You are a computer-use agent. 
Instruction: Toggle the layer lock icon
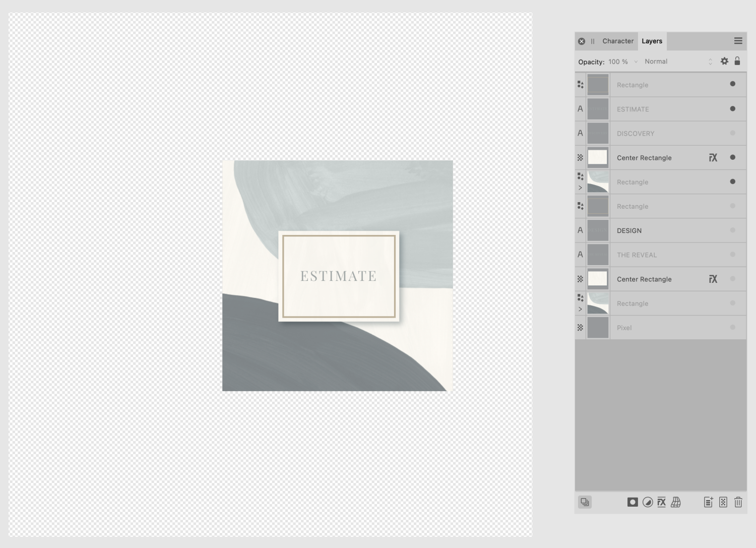click(x=737, y=61)
